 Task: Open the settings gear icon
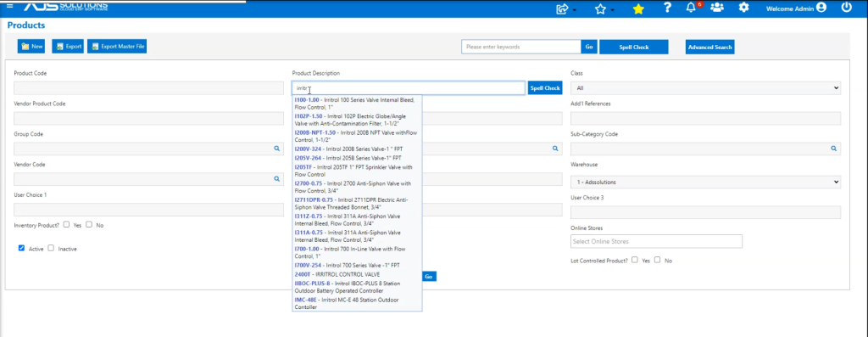coord(744,8)
